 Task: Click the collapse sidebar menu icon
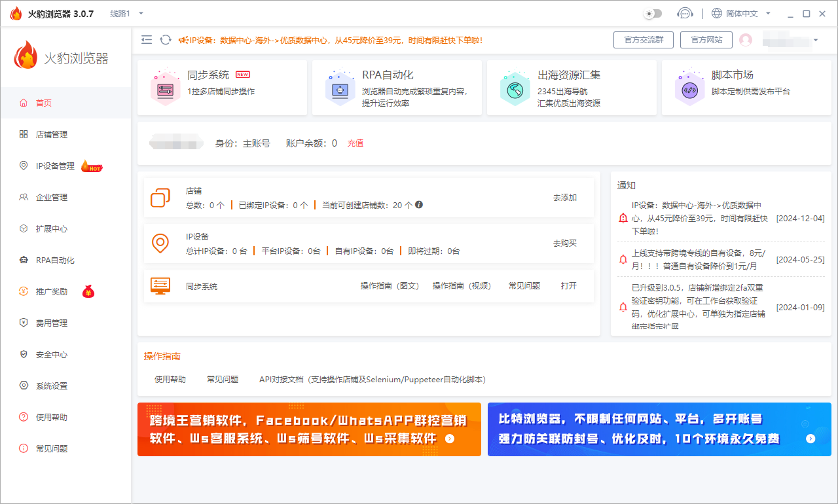[x=147, y=40]
